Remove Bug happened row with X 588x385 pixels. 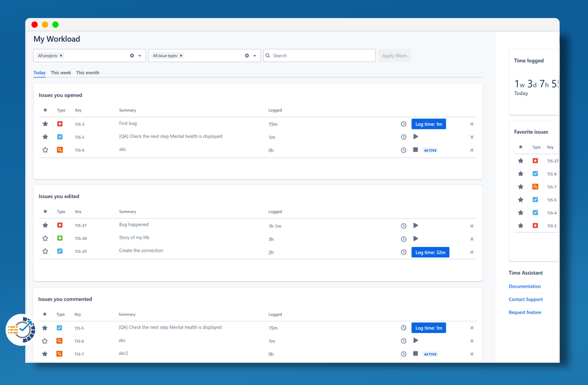(472, 226)
